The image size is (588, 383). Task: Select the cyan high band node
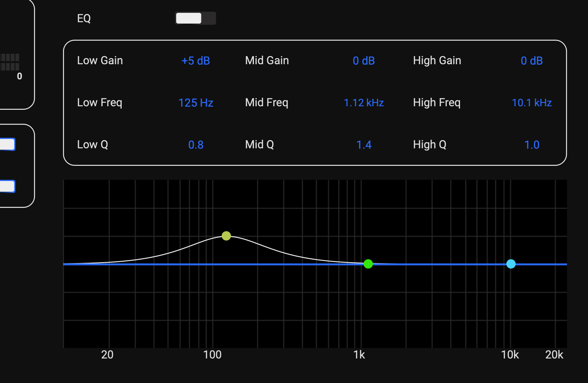(511, 264)
